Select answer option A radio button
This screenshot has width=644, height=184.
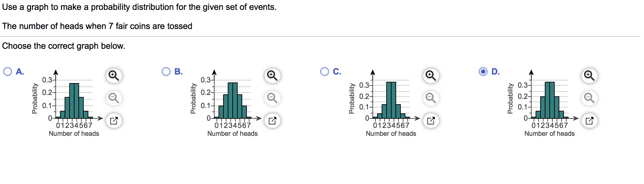8,72
